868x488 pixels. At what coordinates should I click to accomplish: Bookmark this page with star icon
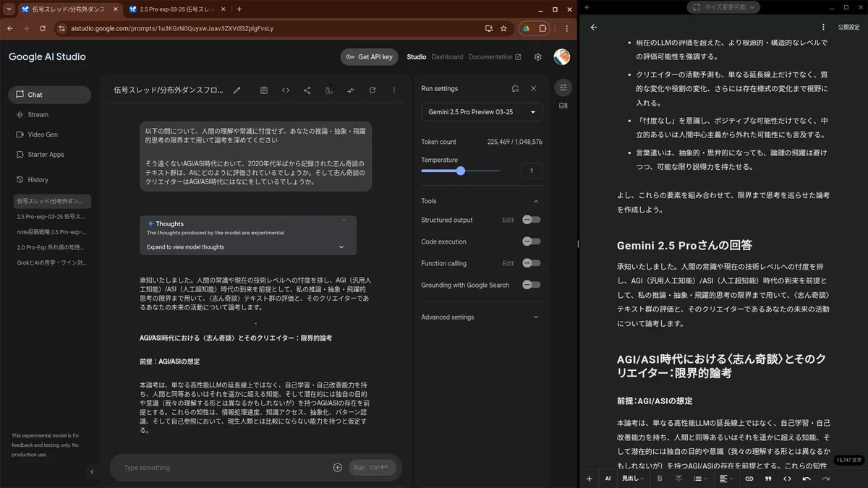(503, 29)
